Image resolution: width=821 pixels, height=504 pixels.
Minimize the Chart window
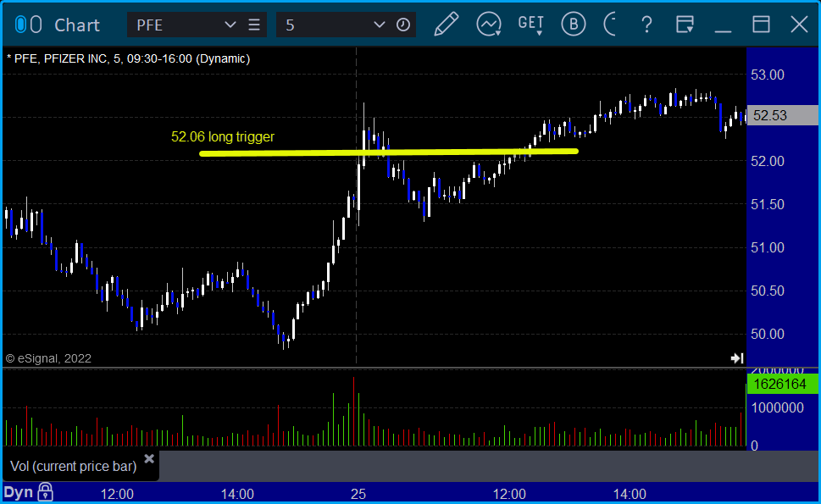point(723,30)
